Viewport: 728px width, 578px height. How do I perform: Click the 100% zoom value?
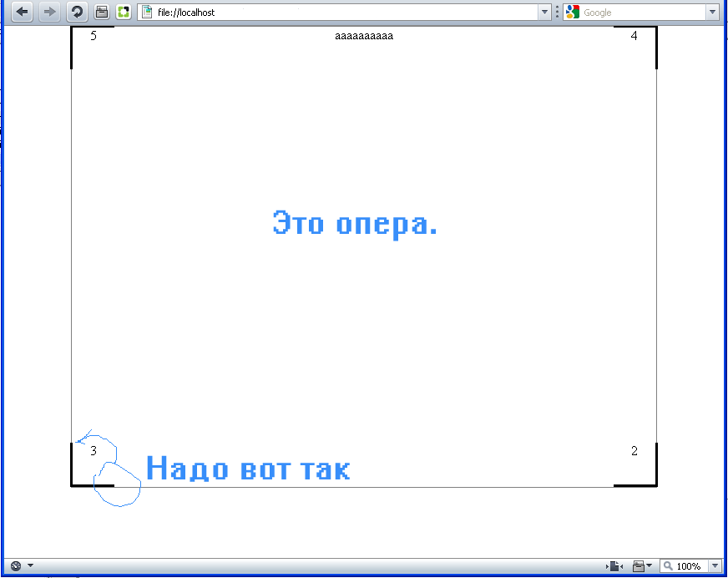coord(689,566)
